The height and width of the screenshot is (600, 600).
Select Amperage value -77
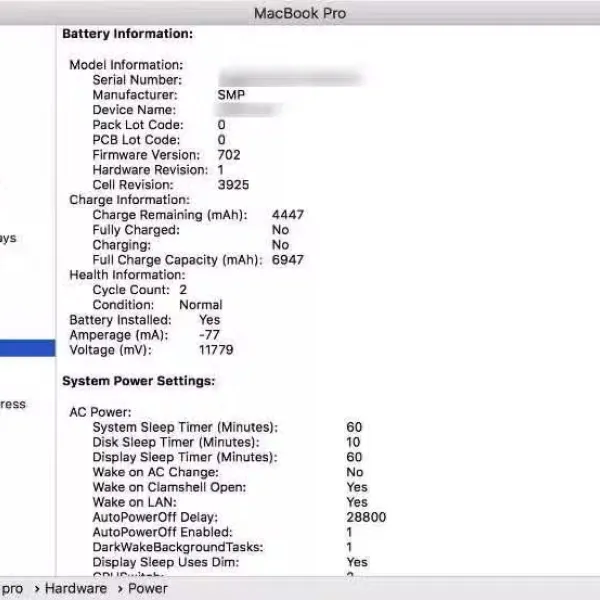[x=209, y=335]
